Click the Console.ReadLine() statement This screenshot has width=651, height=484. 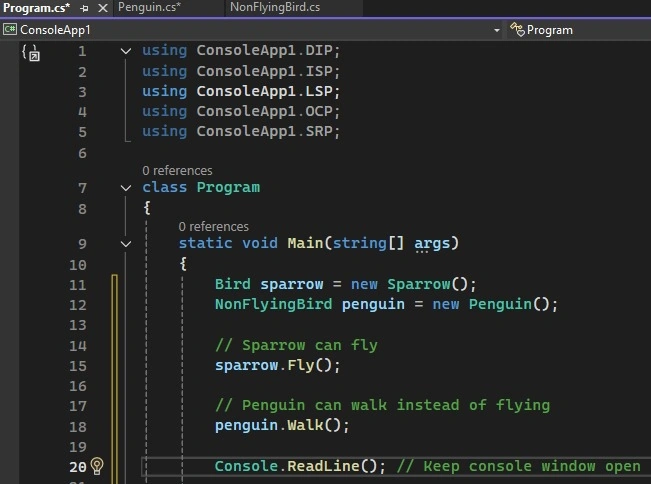(x=300, y=466)
